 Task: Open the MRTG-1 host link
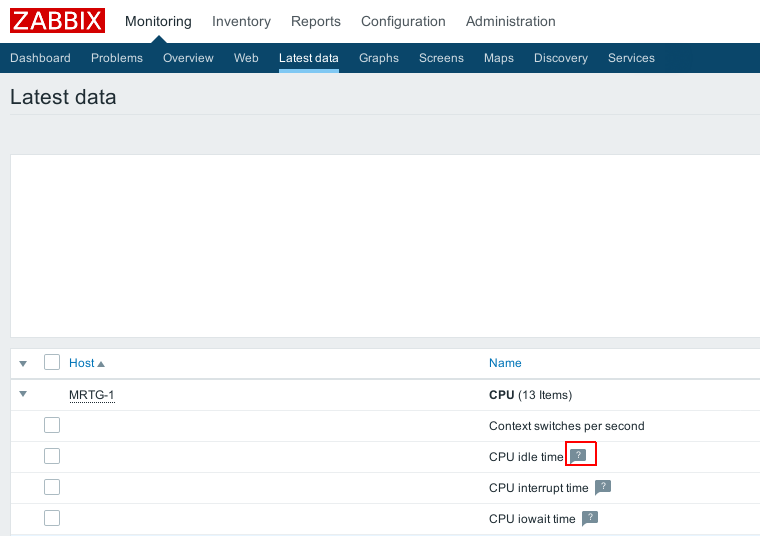pyautogui.click(x=92, y=395)
